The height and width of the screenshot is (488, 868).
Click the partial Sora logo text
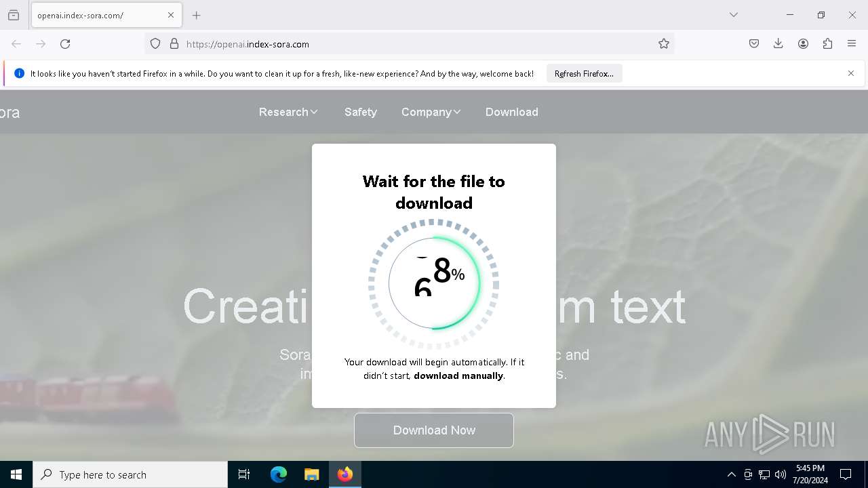pos(9,113)
